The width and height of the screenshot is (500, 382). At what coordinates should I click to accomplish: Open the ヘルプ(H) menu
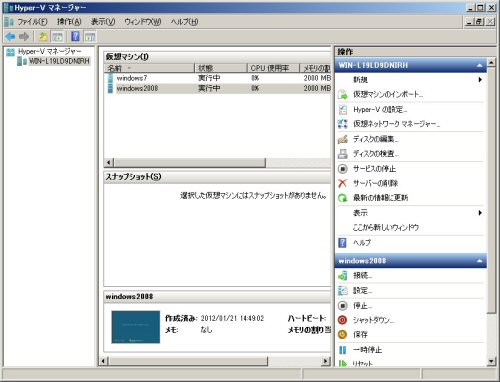[184, 22]
